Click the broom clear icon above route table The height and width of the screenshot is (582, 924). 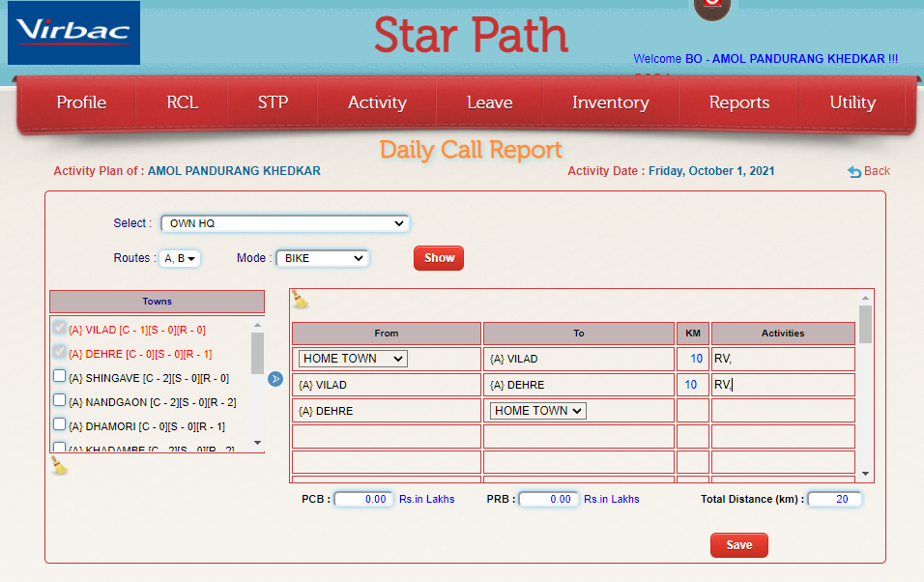tap(300, 300)
